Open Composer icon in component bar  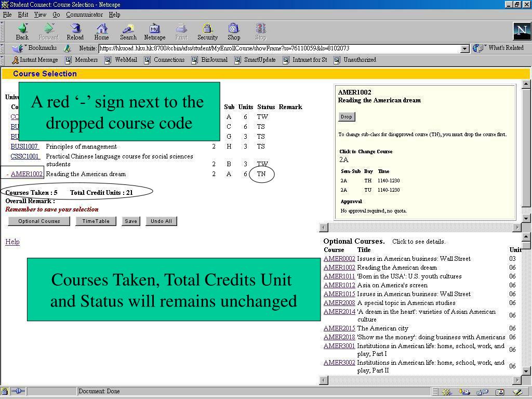518,392
